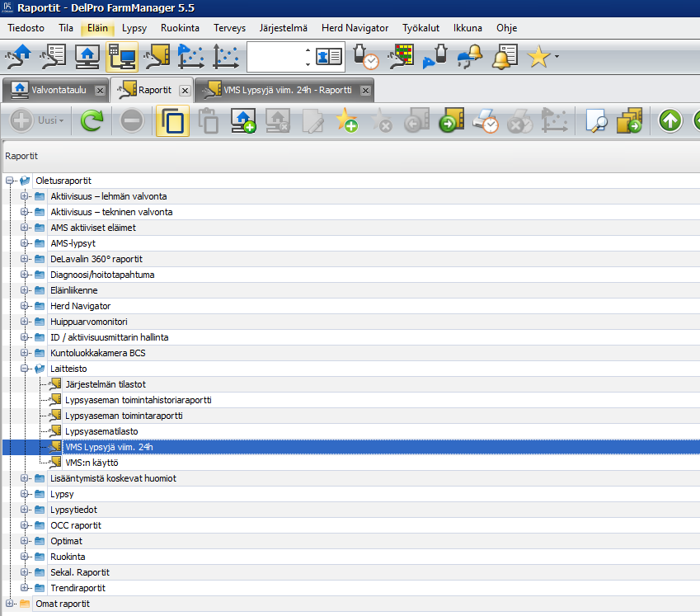Open the Ohje menu

point(507,28)
